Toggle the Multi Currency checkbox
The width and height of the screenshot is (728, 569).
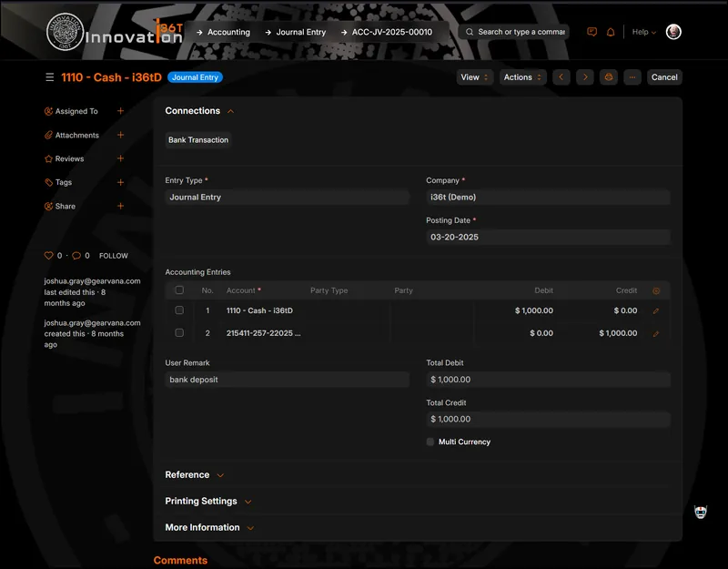pyautogui.click(x=430, y=442)
